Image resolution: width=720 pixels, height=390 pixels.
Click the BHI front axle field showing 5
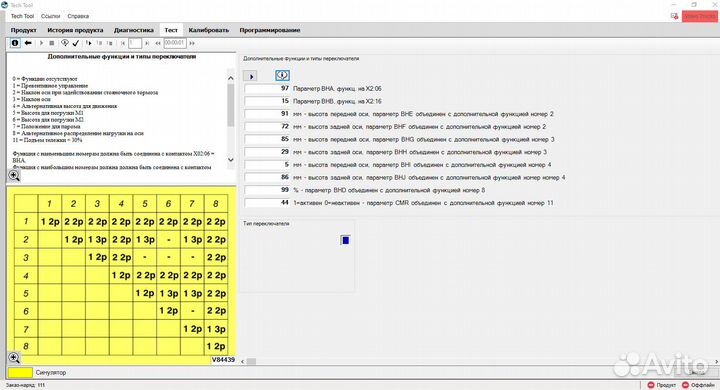click(267, 164)
